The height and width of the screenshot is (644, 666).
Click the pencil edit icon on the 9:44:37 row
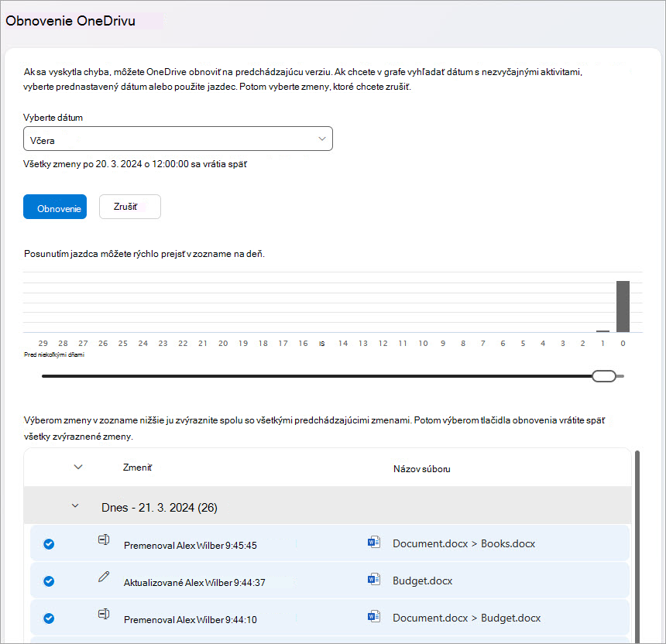[104, 577]
